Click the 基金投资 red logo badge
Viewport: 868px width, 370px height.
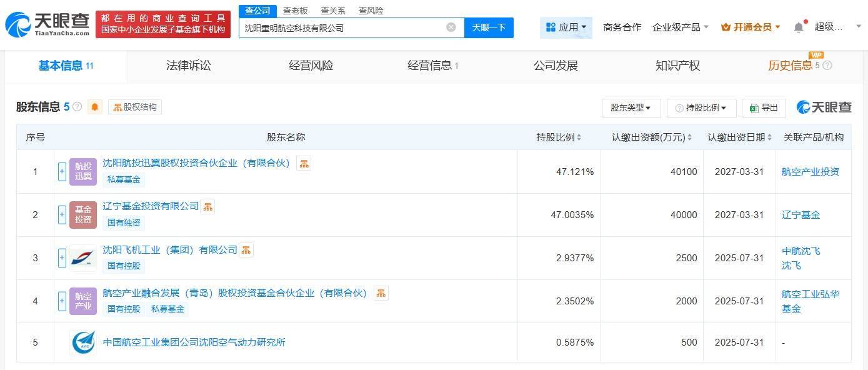[83, 214]
